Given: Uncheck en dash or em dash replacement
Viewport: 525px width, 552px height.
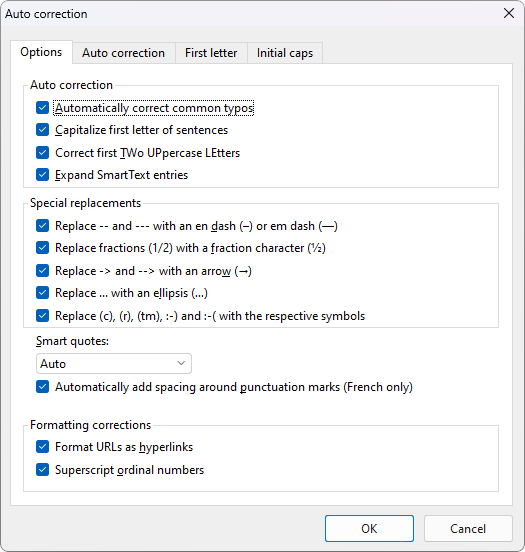Looking at the screenshot, I should 42,226.
